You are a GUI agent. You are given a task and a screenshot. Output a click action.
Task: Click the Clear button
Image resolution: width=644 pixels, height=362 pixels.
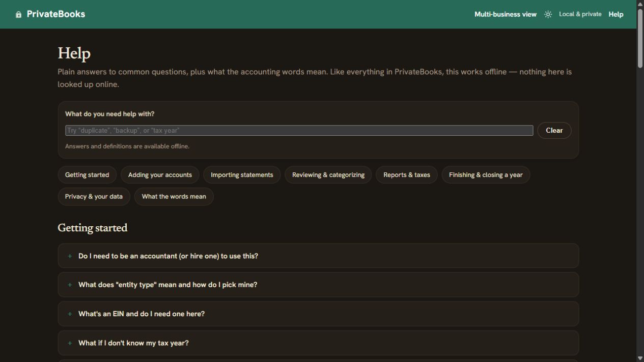(554, 131)
